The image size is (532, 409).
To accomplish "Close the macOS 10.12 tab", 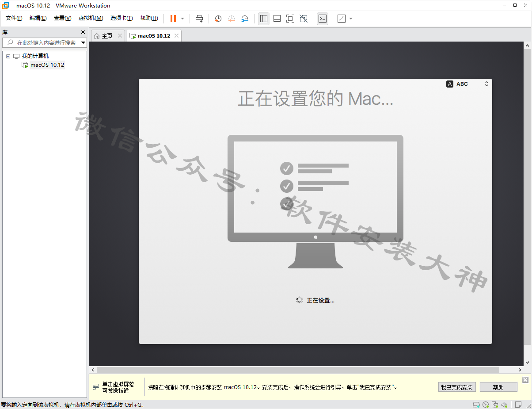I will click(x=176, y=36).
